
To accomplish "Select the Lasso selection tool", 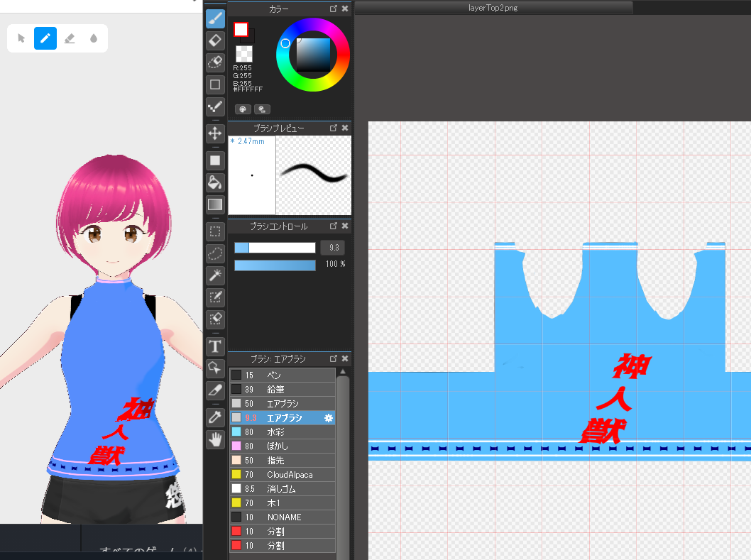I will coord(215,253).
